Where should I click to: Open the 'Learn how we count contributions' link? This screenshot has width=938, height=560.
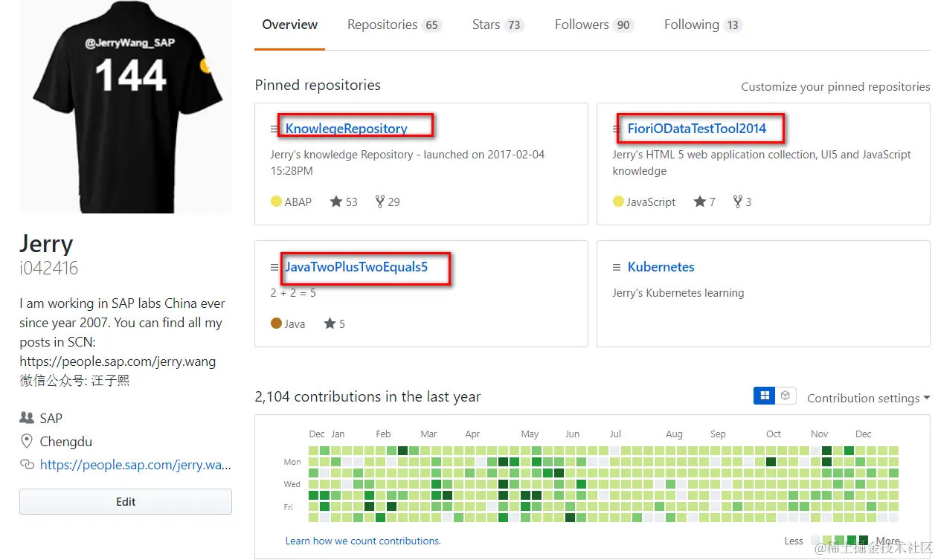[x=363, y=541]
